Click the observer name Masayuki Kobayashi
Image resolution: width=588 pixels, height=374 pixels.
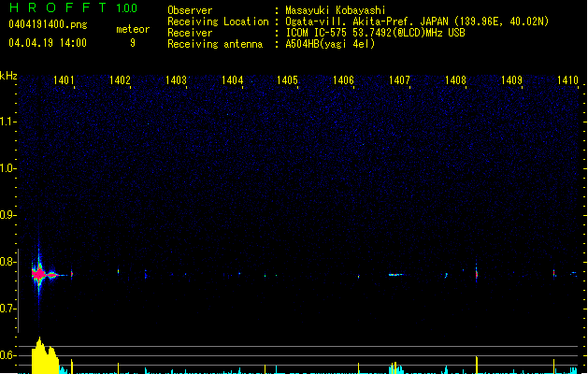point(336,10)
